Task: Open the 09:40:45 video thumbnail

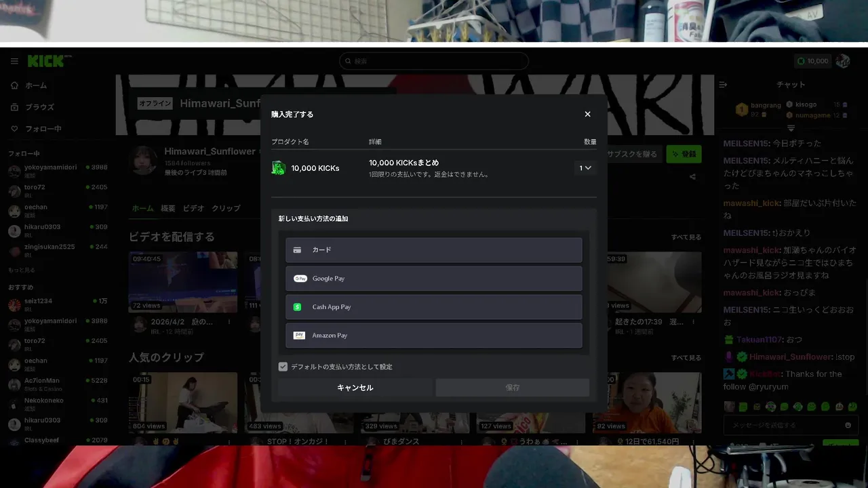Action: pyautogui.click(x=183, y=282)
